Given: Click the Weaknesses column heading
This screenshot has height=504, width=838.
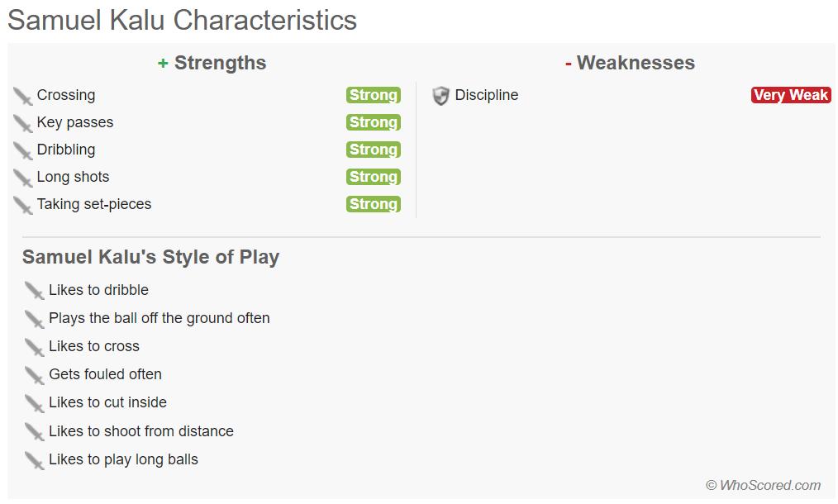Looking at the screenshot, I should pos(630,63).
